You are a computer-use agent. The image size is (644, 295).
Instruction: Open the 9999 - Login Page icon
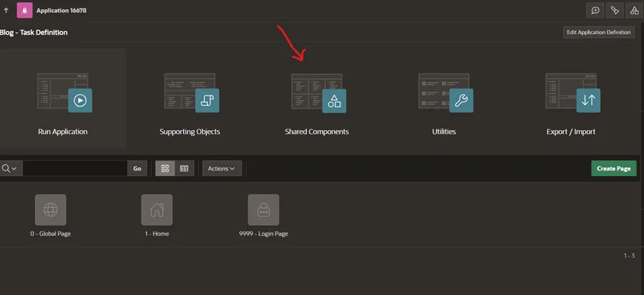(264, 210)
